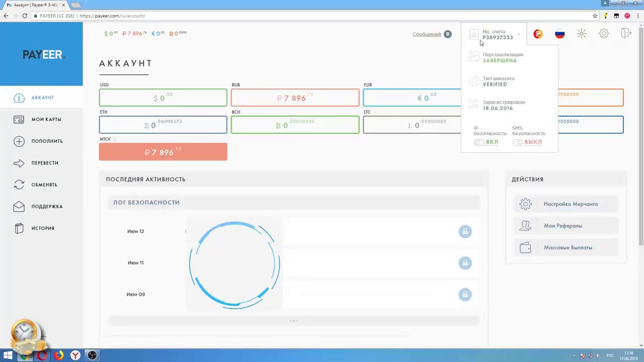The width and height of the screenshot is (644, 362).
Task: Toggle IP безопасность switch
Action: point(479,142)
